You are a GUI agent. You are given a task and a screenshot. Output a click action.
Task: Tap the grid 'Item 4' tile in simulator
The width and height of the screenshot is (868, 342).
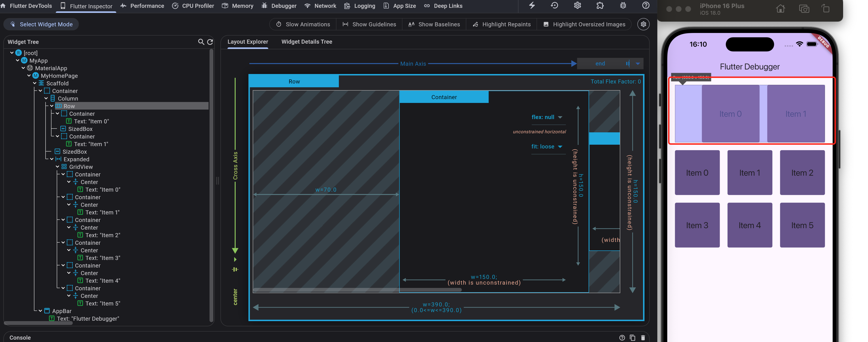[749, 225]
